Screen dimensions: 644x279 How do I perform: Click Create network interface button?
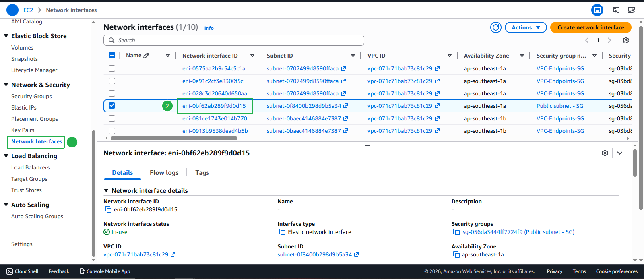point(591,27)
